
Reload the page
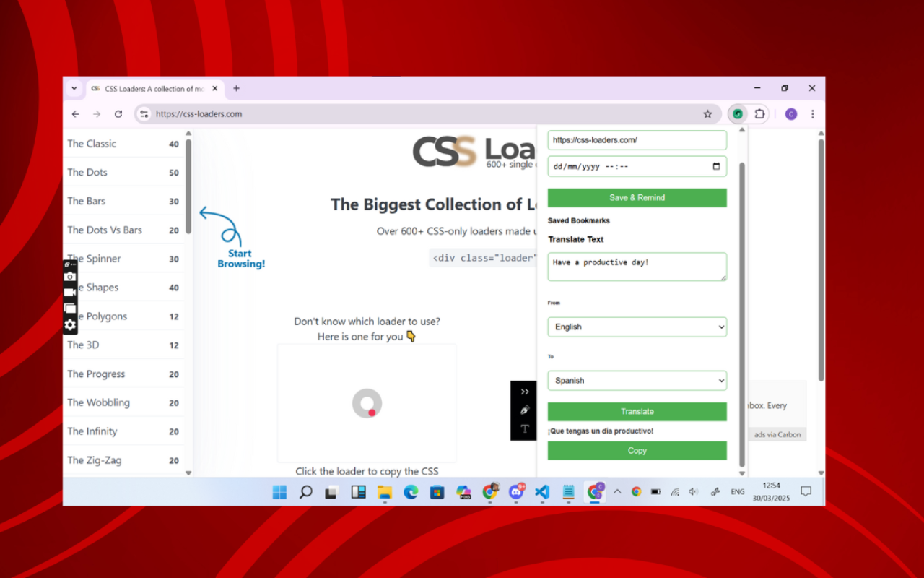point(118,114)
